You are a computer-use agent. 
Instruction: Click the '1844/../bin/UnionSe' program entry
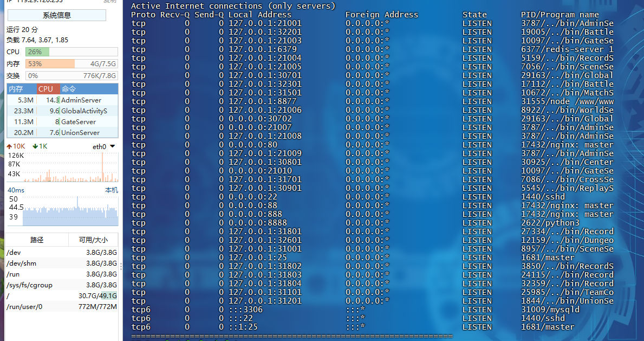point(567,301)
